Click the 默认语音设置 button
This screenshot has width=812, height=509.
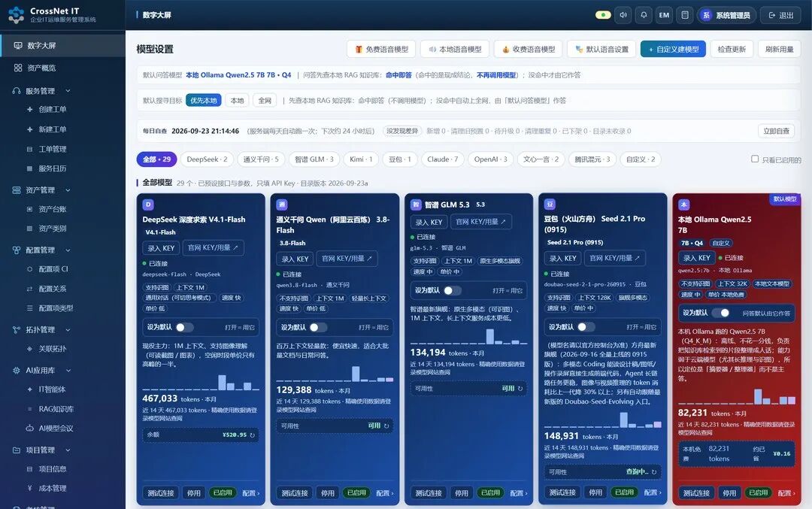click(x=601, y=49)
